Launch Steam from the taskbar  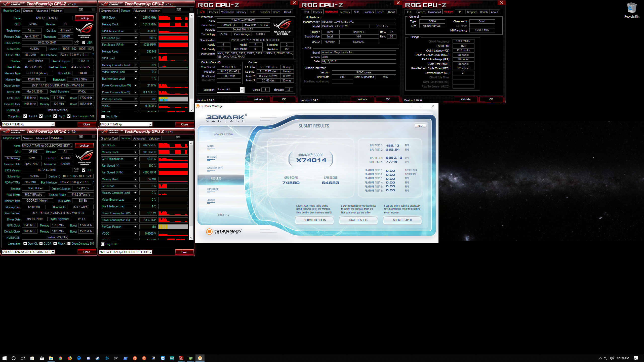click(97, 358)
